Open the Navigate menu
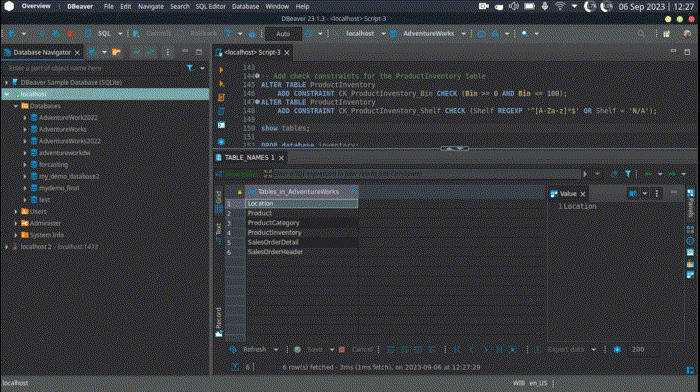Screen dimensions: 700x392 (150, 7)
